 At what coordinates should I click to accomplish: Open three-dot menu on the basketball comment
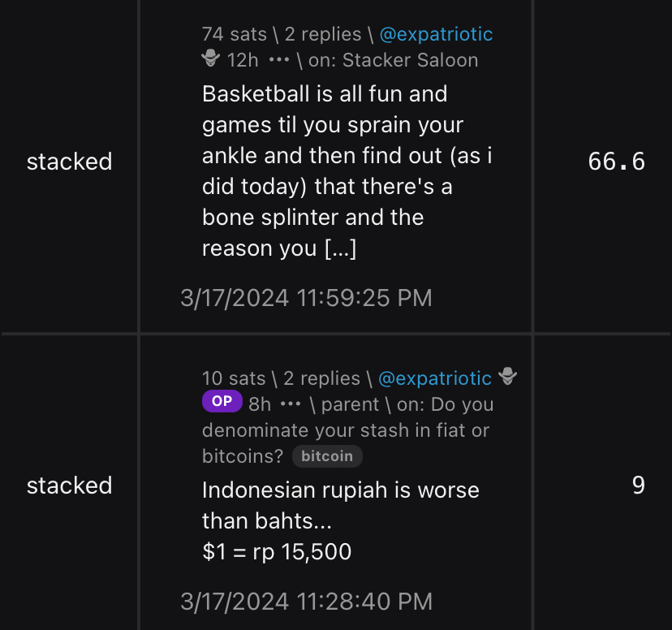click(279, 60)
